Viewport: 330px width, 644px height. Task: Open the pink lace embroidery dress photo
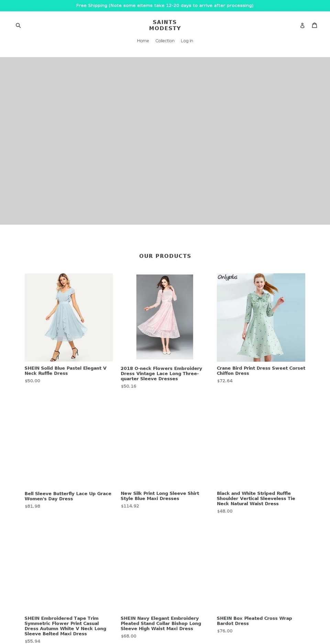[x=165, y=317]
